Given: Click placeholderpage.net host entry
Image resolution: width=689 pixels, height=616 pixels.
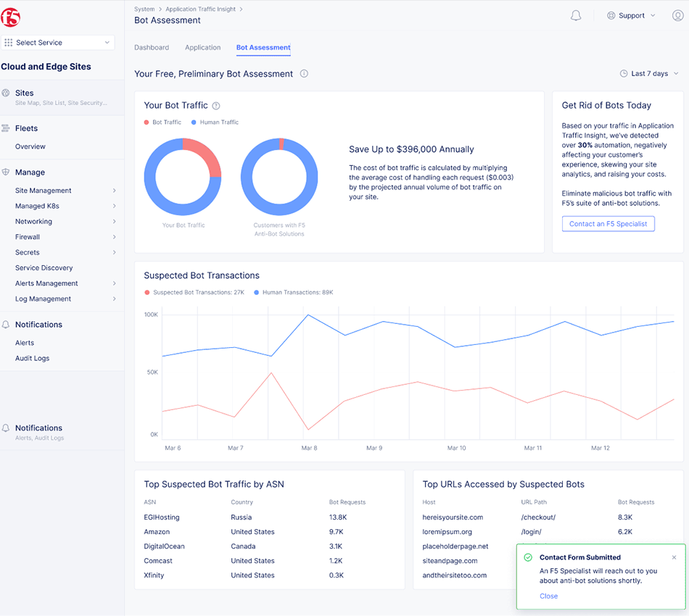Looking at the screenshot, I should tap(455, 546).
